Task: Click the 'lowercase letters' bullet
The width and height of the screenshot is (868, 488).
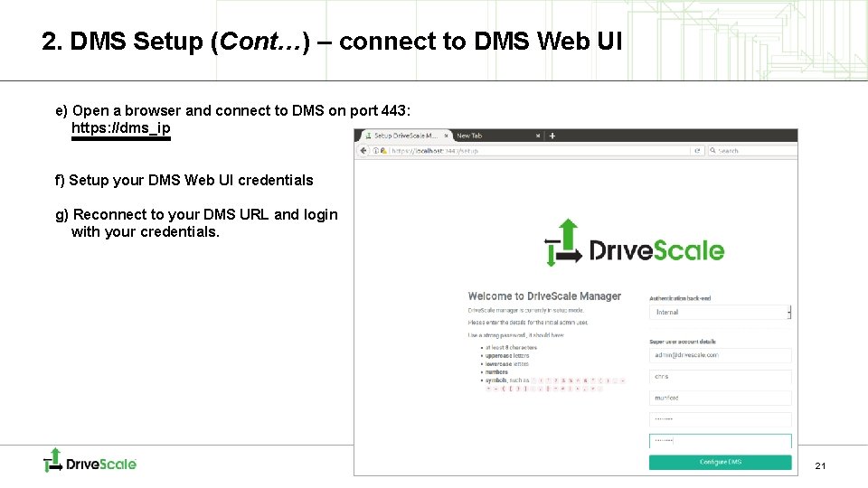Action: (x=507, y=364)
